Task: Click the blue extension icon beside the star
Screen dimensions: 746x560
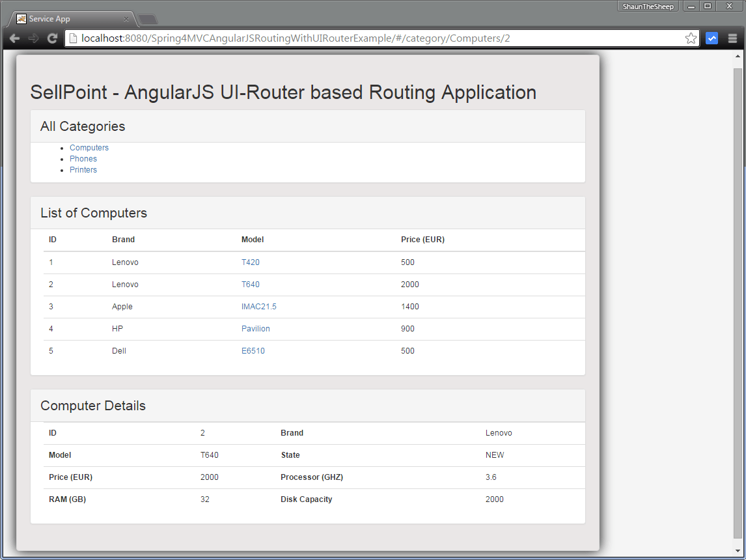Action: tap(711, 38)
